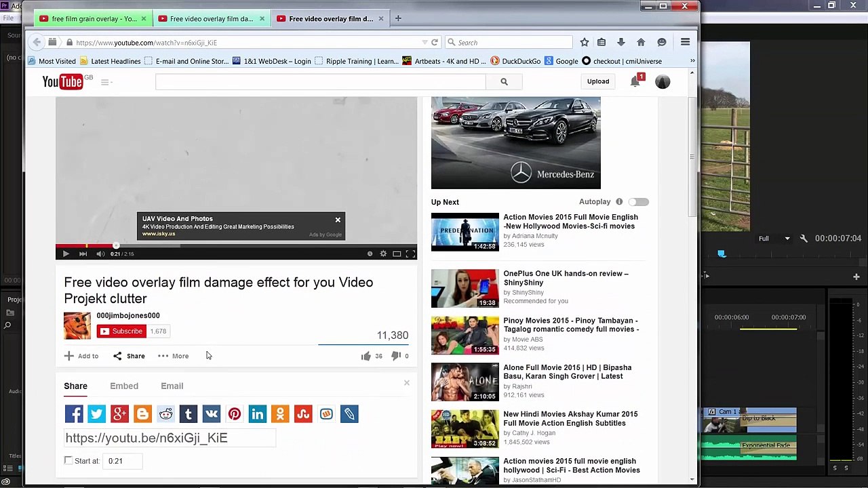The height and width of the screenshot is (488, 868).
Task: Click the Watch Later clock icon
Action: (x=370, y=253)
